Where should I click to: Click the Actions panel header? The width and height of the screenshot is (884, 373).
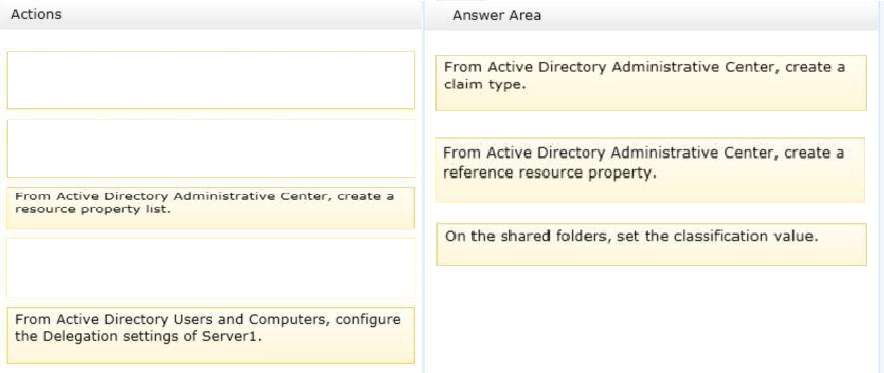(x=210, y=15)
